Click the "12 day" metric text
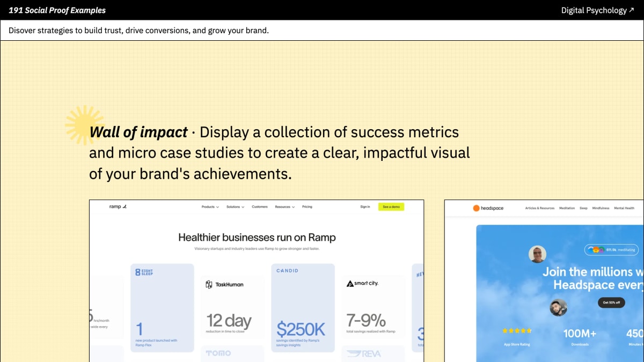644x362 pixels. pyautogui.click(x=229, y=321)
